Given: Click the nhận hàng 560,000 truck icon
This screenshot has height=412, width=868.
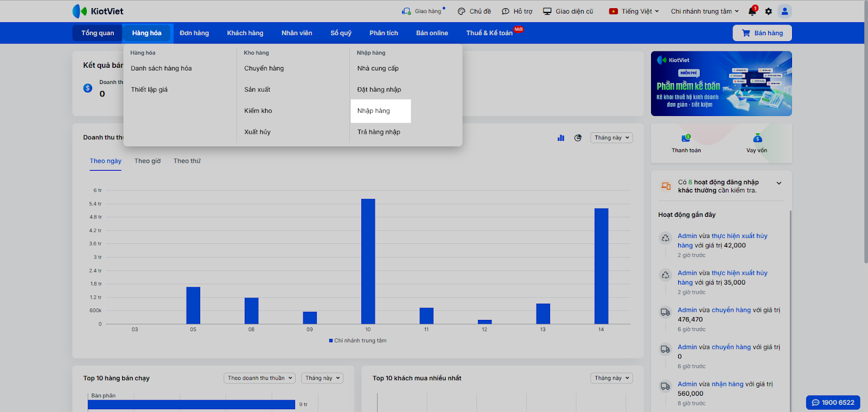Looking at the screenshot, I should [666, 386].
